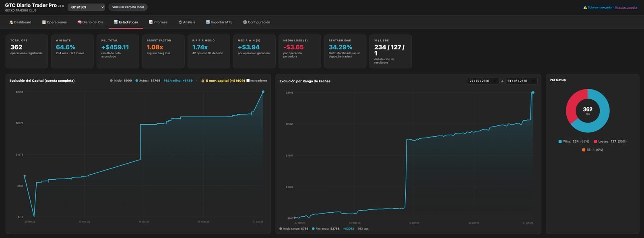644x238 pixels.
Task: Open Diario del Día brain icon
Action: pos(80,22)
